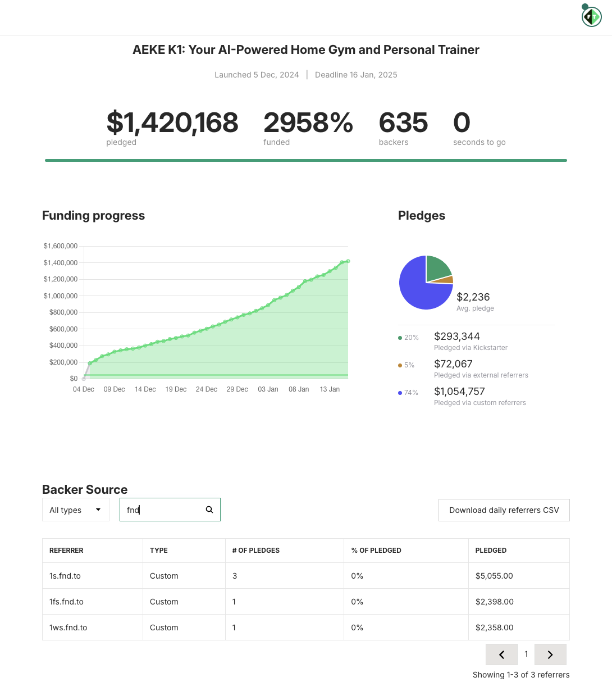Screen dimensions: 612x700
Task: Click the green Kickstarter pie slice
Action: point(437,268)
